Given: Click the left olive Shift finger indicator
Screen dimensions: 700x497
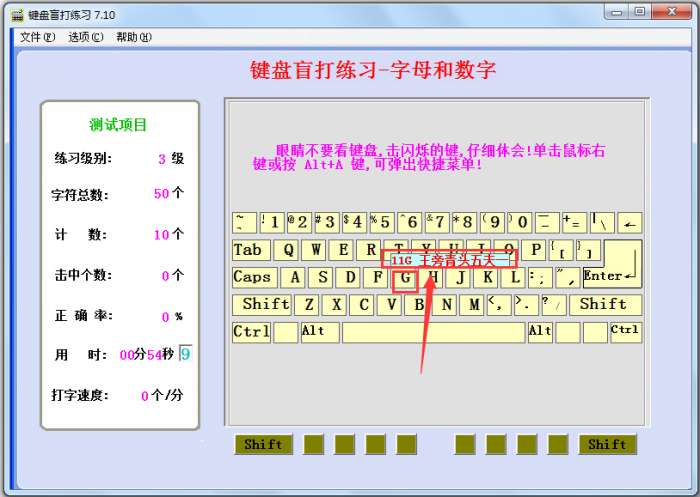Looking at the screenshot, I should [x=263, y=445].
